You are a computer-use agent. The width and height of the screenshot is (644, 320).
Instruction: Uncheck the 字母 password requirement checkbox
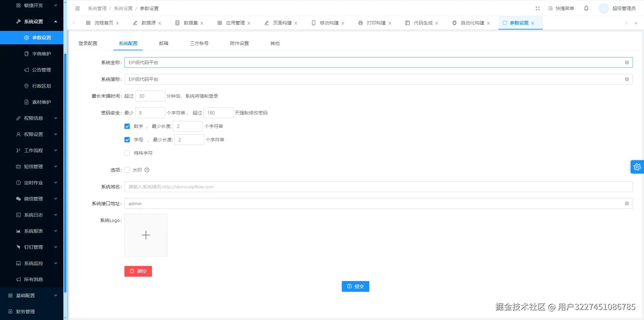coord(127,140)
